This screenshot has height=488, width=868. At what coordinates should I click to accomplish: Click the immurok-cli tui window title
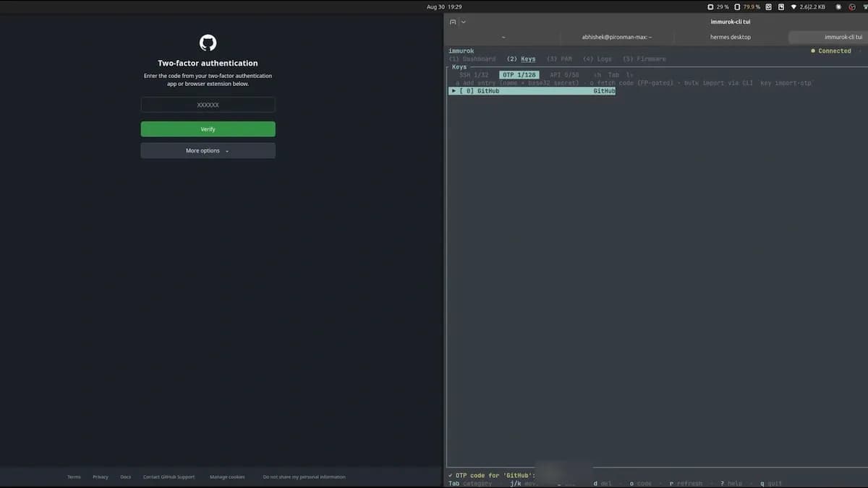(731, 22)
